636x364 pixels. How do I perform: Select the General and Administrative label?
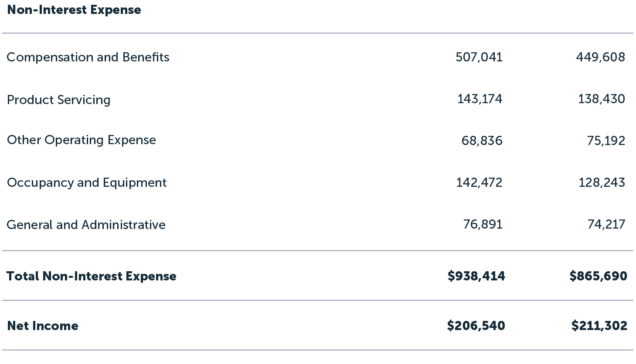pyautogui.click(x=86, y=225)
